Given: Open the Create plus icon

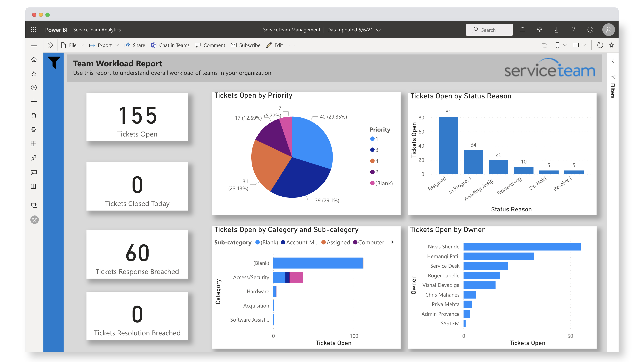Looking at the screenshot, I should click(34, 101).
